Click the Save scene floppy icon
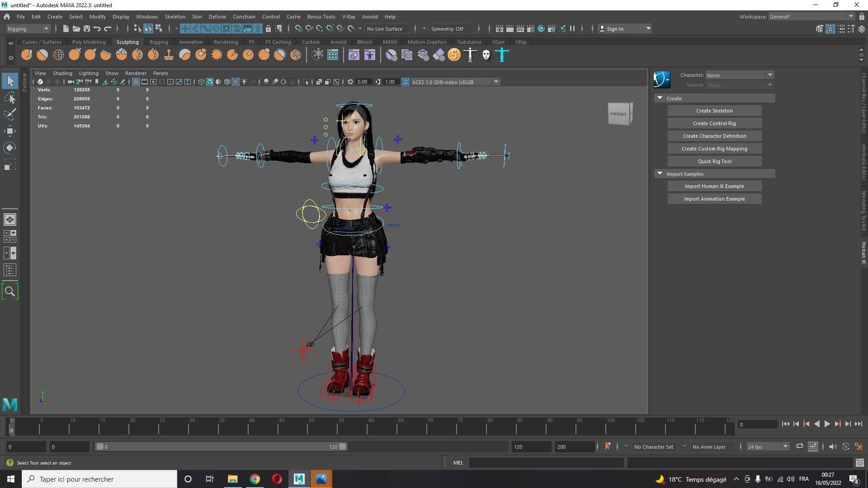 86,28
